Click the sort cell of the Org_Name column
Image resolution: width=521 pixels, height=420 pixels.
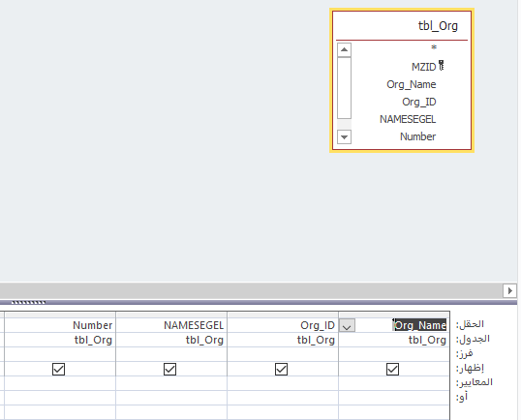[x=394, y=354]
